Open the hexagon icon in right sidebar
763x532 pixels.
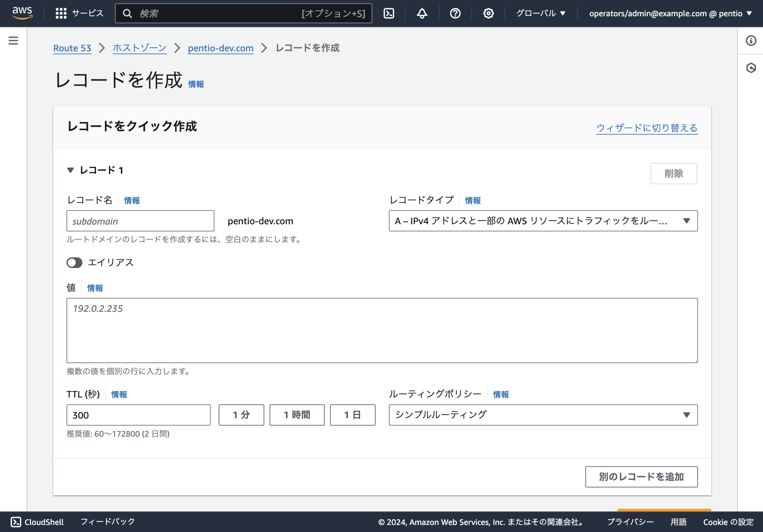[751, 68]
